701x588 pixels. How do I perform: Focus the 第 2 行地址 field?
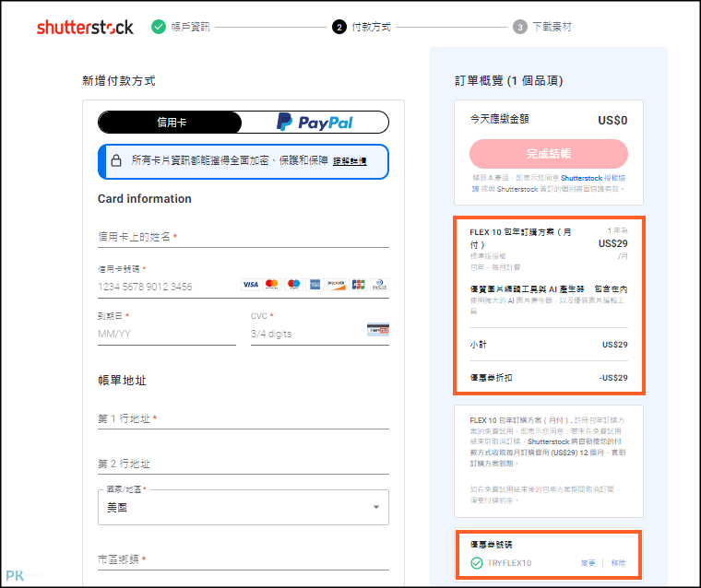pos(244,464)
